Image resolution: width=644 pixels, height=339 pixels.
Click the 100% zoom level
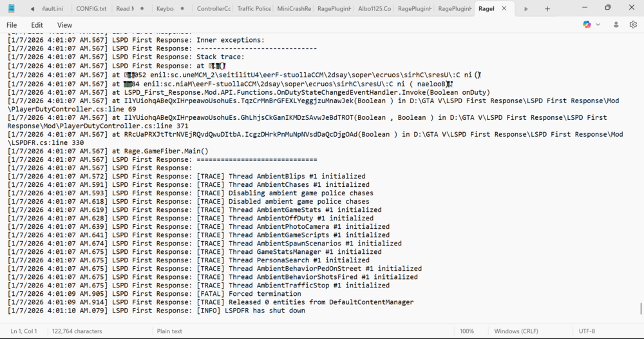pos(466,331)
